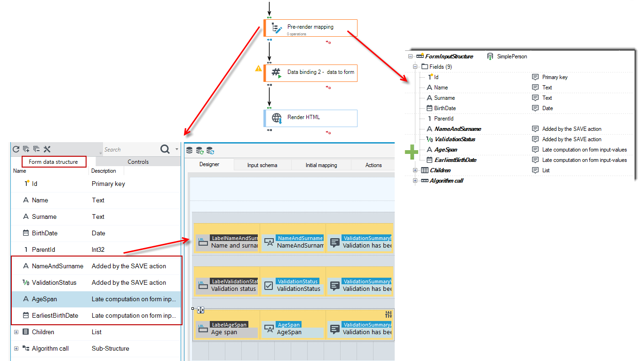Collapse the Fields (9) folder node
The height and width of the screenshot is (361, 644).
tap(415, 67)
